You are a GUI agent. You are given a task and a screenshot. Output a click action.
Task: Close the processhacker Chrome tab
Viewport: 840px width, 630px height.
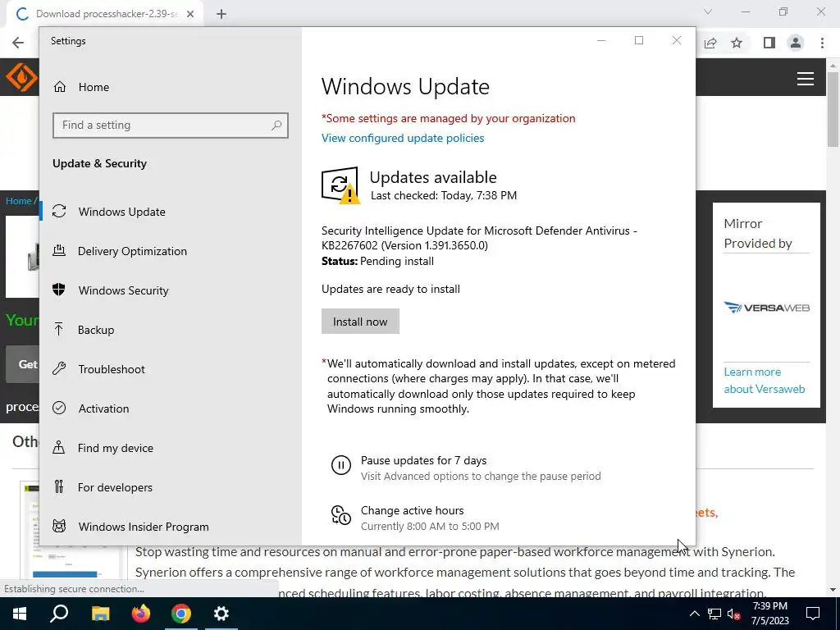pyautogui.click(x=190, y=14)
